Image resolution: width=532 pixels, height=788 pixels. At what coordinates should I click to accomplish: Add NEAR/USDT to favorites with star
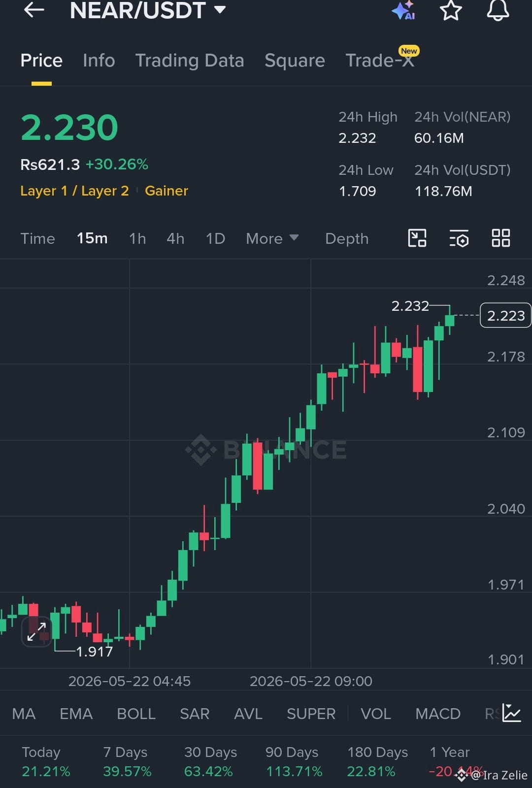click(451, 9)
